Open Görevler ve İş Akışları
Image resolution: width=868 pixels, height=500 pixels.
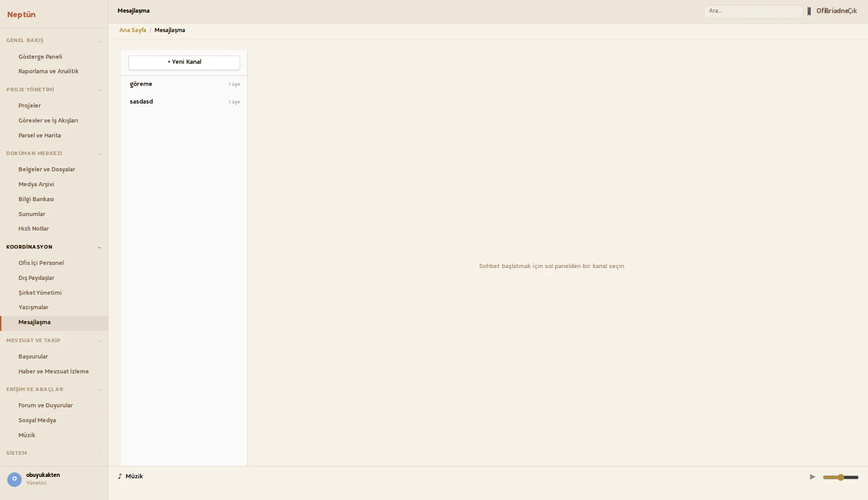[x=54, y=120]
